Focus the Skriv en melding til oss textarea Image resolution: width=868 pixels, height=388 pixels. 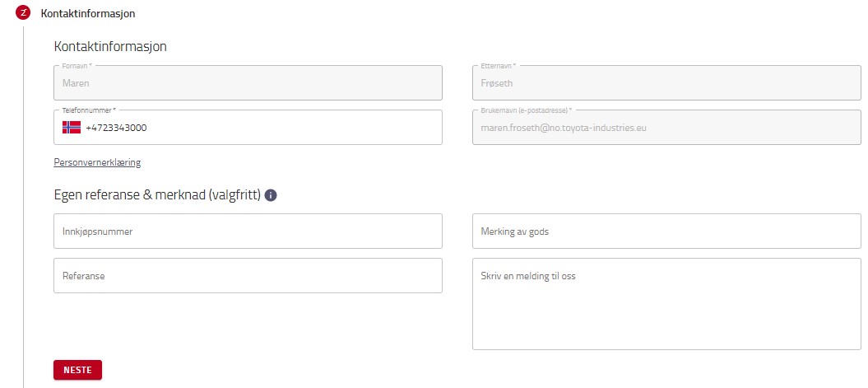click(x=666, y=304)
